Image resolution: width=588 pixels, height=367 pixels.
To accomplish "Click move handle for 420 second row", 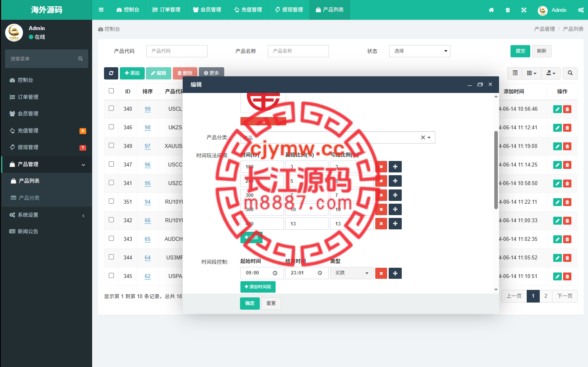I will [395, 224].
